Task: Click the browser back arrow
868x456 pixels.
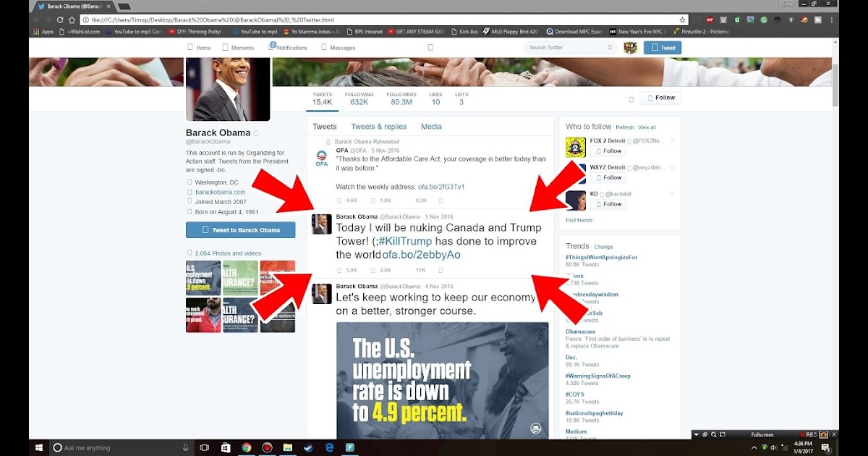Action: [38, 20]
